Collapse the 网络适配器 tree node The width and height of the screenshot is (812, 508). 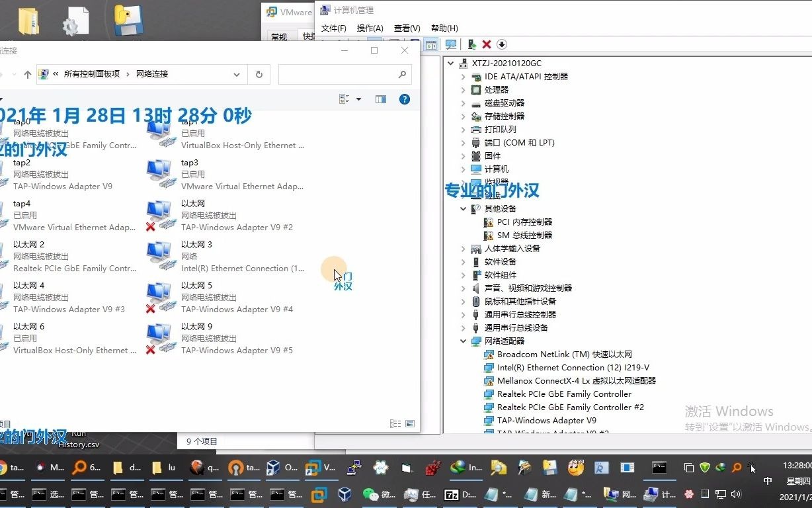[x=462, y=341]
